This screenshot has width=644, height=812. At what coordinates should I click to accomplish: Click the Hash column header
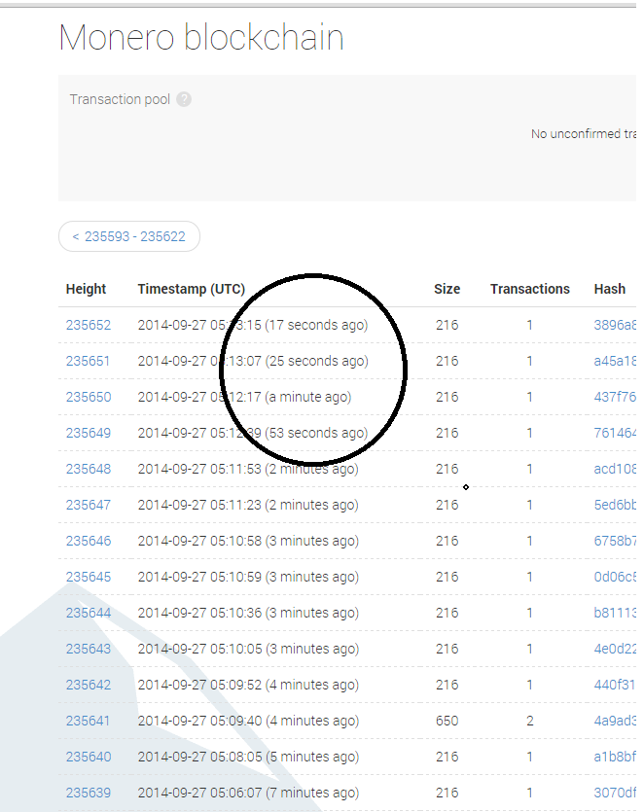click(610, 289)
